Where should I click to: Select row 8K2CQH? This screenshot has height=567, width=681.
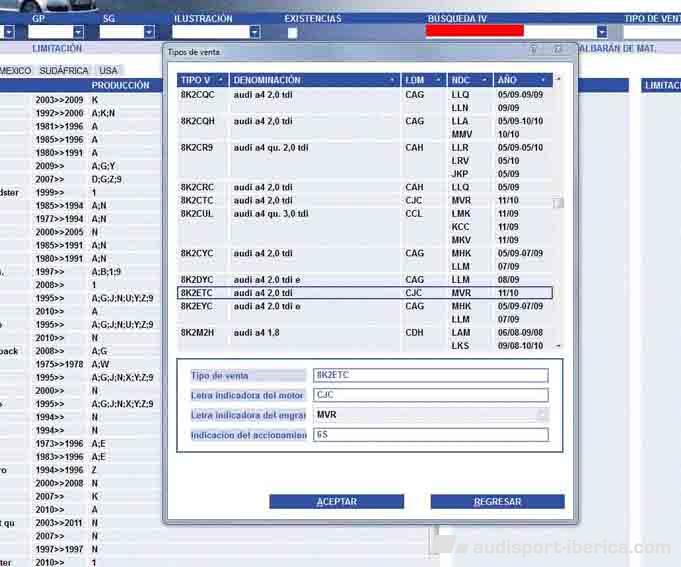pyautogui.click(x=364, y=121)
